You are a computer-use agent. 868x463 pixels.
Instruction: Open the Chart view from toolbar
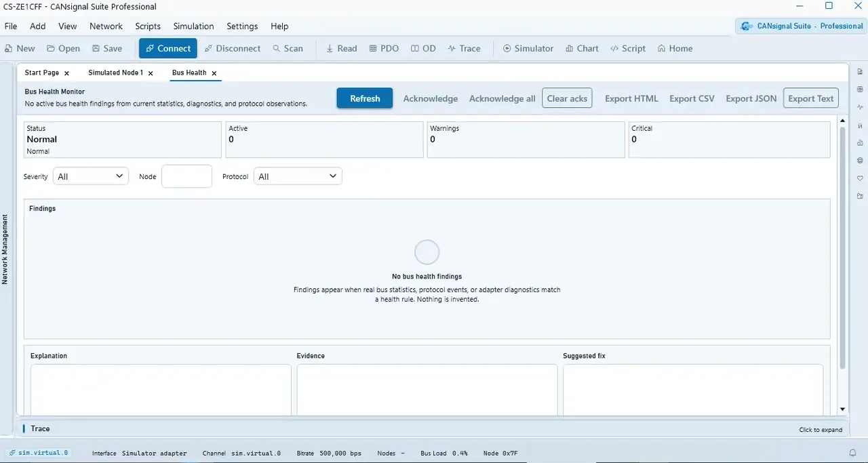(x=582, y=48)
